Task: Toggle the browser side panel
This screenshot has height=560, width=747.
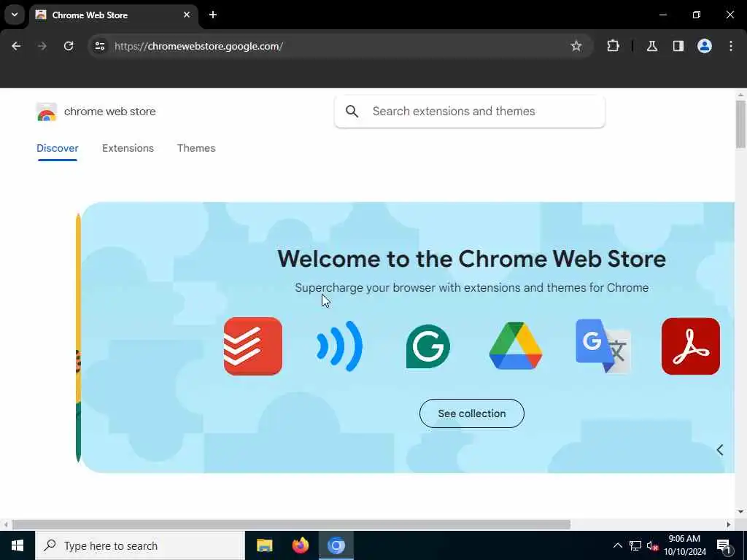Action: [678, 46]
